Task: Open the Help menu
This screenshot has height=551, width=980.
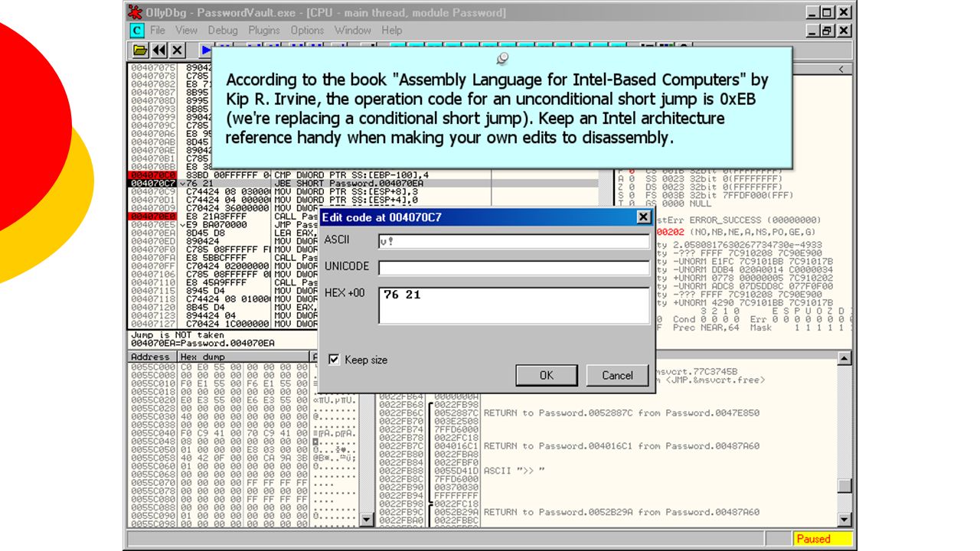Action: pos(392,31)
